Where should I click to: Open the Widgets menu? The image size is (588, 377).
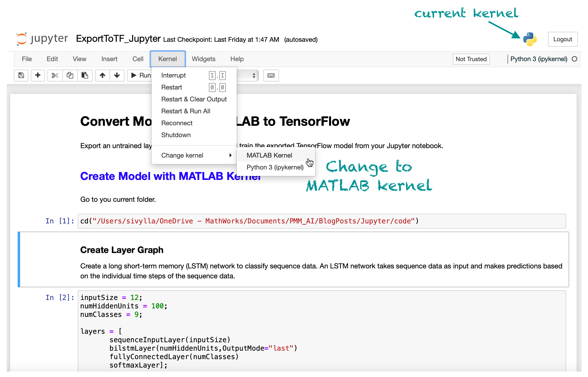(x=203, y=59)
